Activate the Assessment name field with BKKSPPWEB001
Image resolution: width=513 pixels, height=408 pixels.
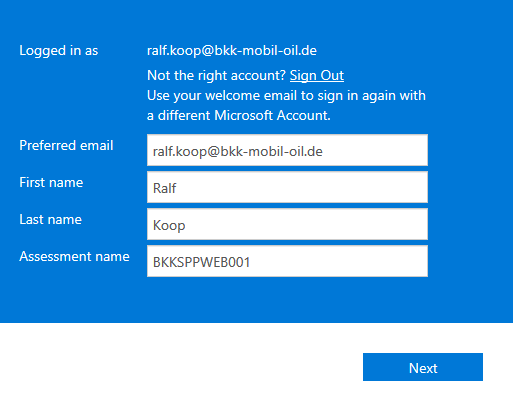pyautogui.click(x=287, y=261)
